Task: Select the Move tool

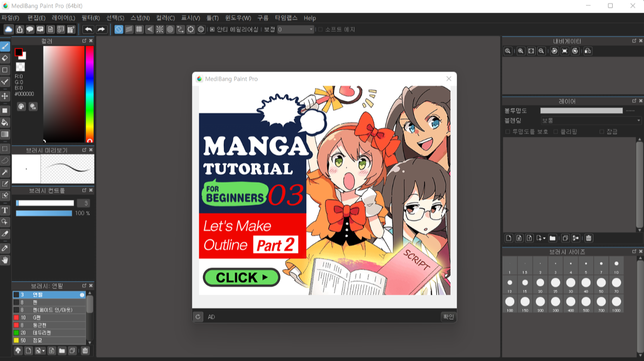Action: [x=5, y=96]
